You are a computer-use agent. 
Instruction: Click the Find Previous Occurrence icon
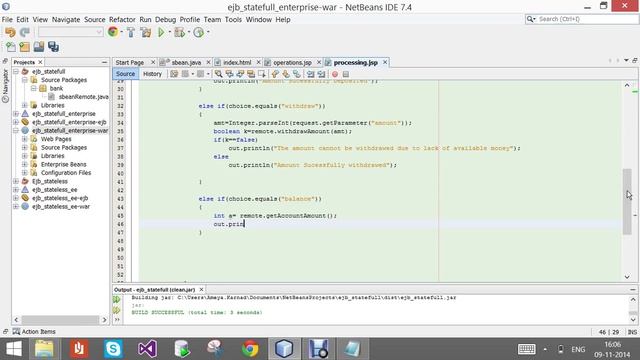point(229,74)
